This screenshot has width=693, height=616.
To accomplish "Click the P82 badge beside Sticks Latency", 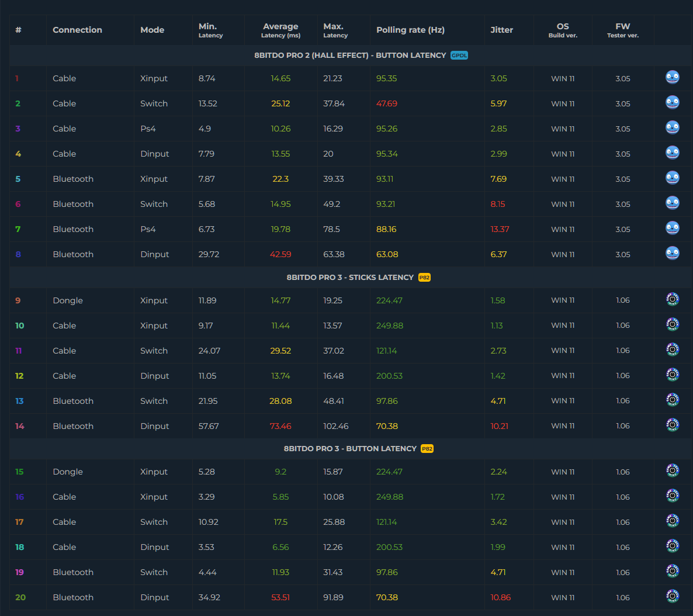I will (424, 277).
